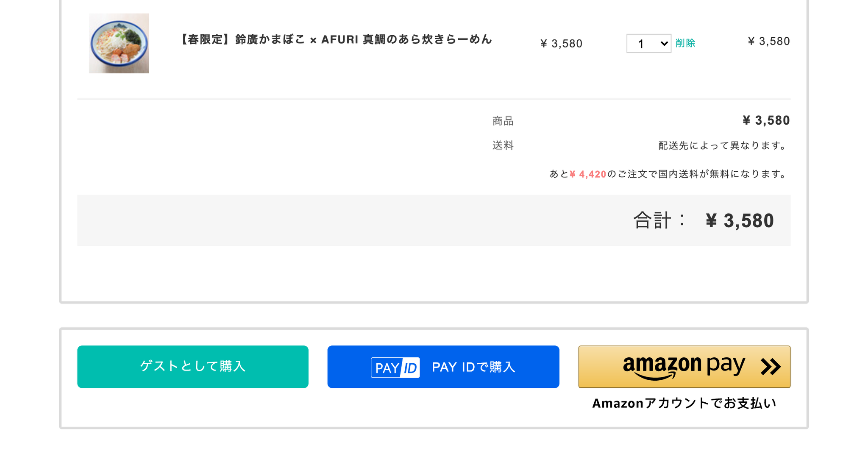Image resolution: width=868 pixels, height=454 pixels.
Task: Click the 合計 label text
Action: click(652, 220)
